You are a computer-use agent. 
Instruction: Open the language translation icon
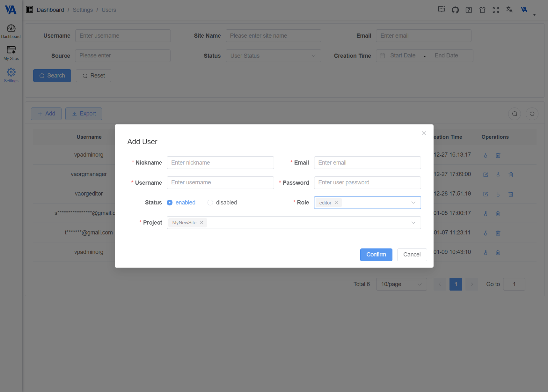[509, 10]
